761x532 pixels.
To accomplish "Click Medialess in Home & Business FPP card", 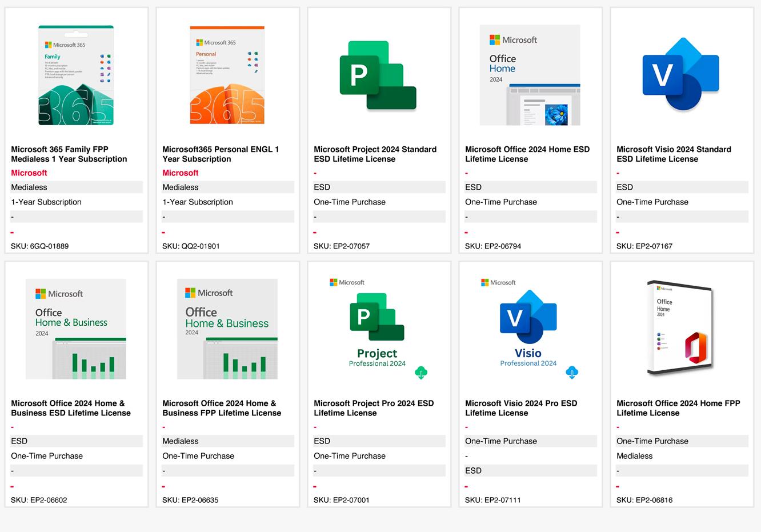I will [181, 441].
